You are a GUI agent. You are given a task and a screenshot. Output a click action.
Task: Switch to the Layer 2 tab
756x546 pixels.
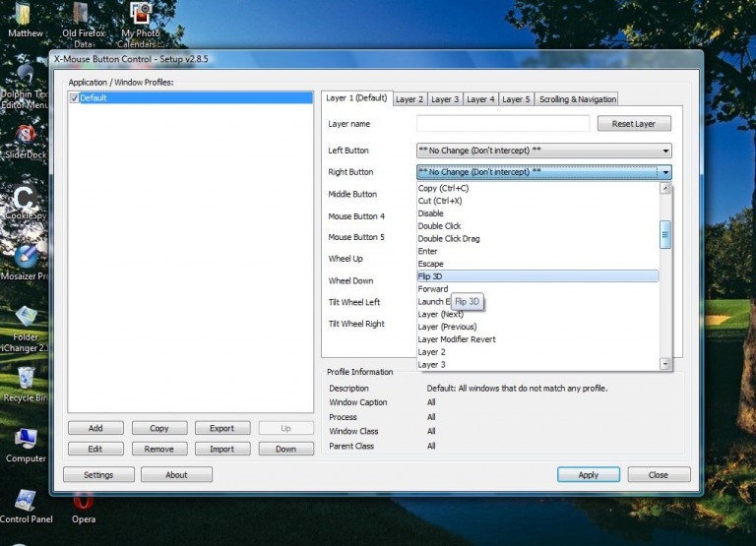click(x=409, y=99)
